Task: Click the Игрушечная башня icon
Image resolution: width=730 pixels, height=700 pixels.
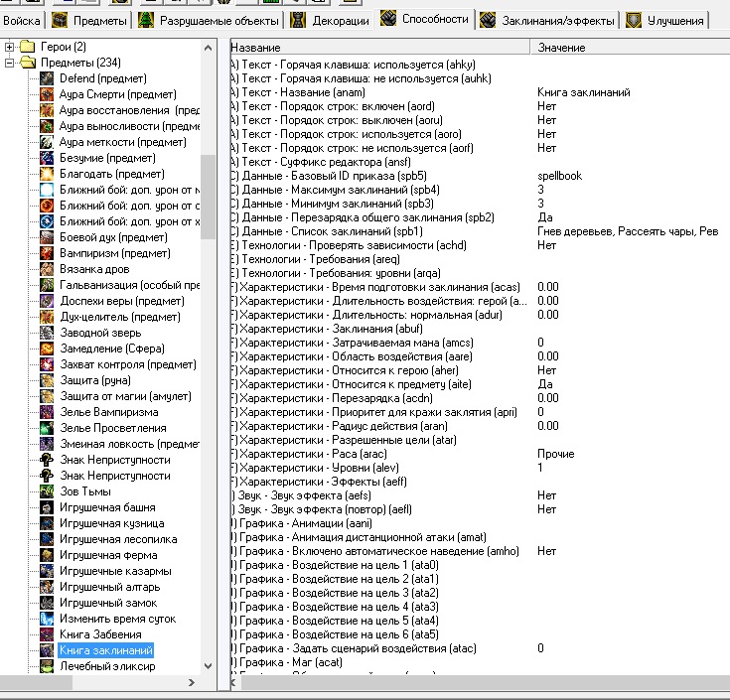Action: coord(47,507)
